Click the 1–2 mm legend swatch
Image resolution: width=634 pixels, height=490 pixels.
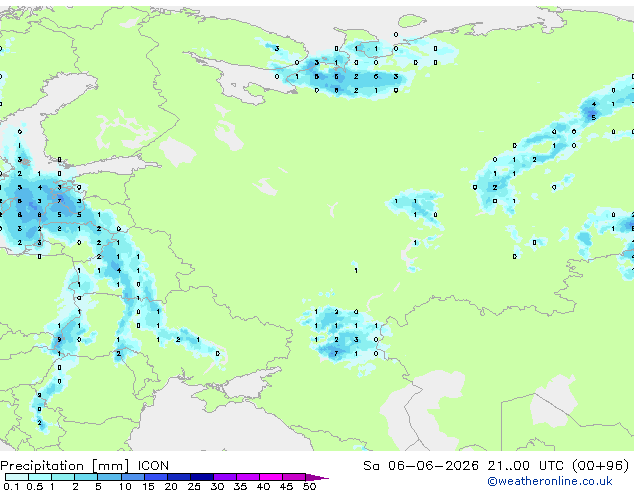coord(63,477)
